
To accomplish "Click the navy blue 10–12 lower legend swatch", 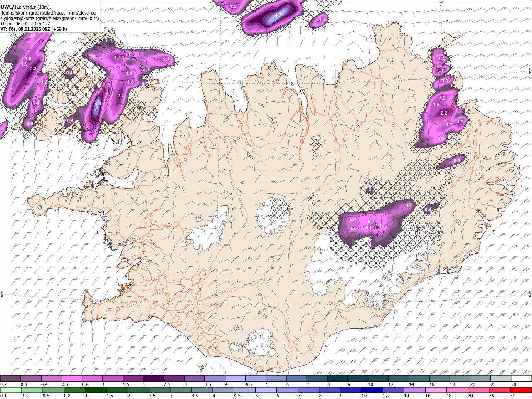I will pos(372,390).
